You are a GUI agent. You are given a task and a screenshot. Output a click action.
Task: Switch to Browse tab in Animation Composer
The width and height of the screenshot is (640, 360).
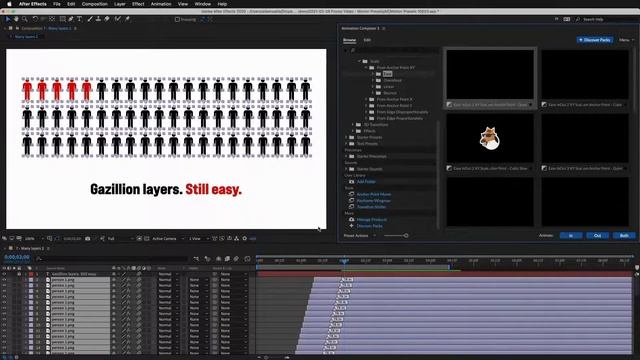coord(349,40)
